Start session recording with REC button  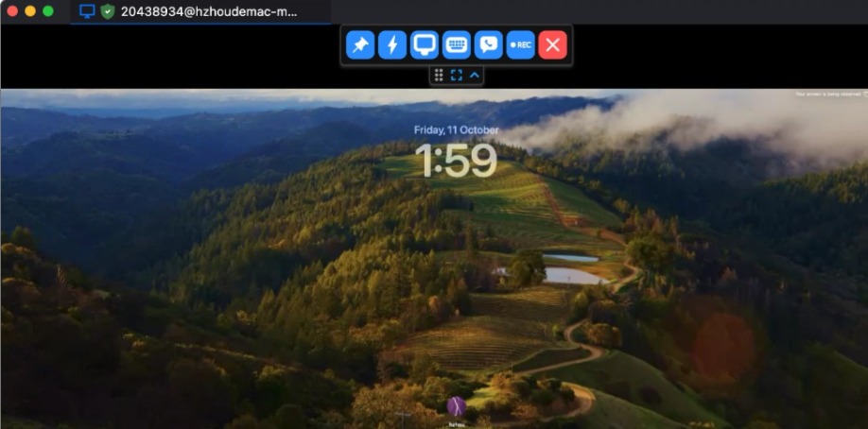(521, 44)
